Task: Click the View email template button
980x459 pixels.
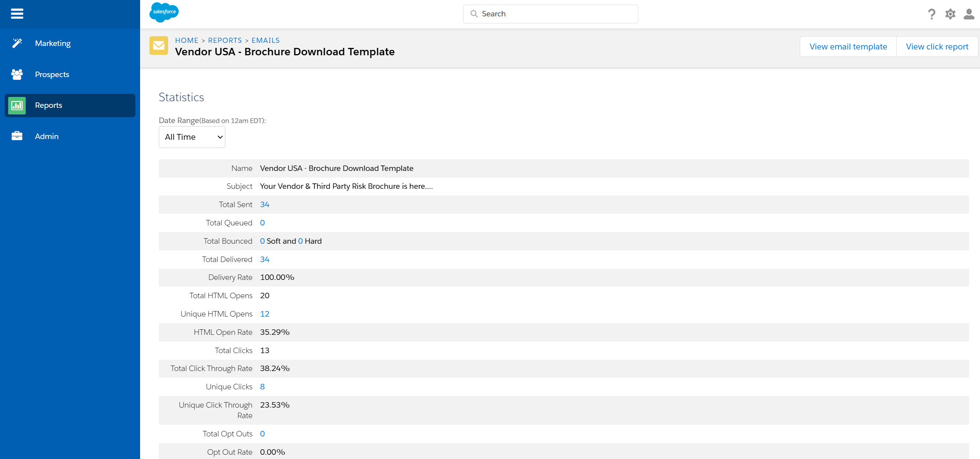Action: pyautogui.click(x=848, y=47)
